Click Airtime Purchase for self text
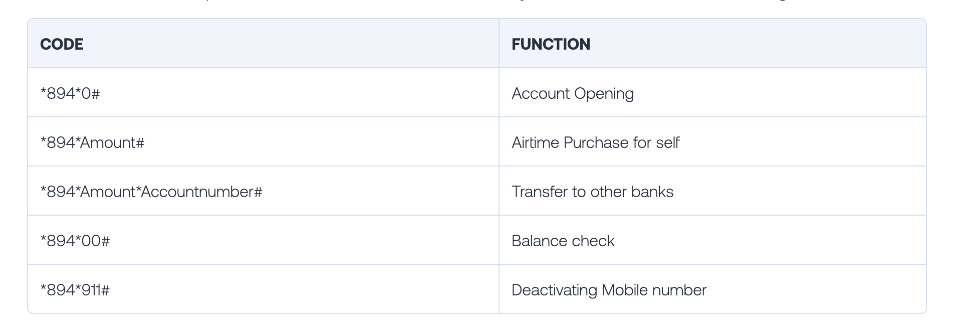 595,142
